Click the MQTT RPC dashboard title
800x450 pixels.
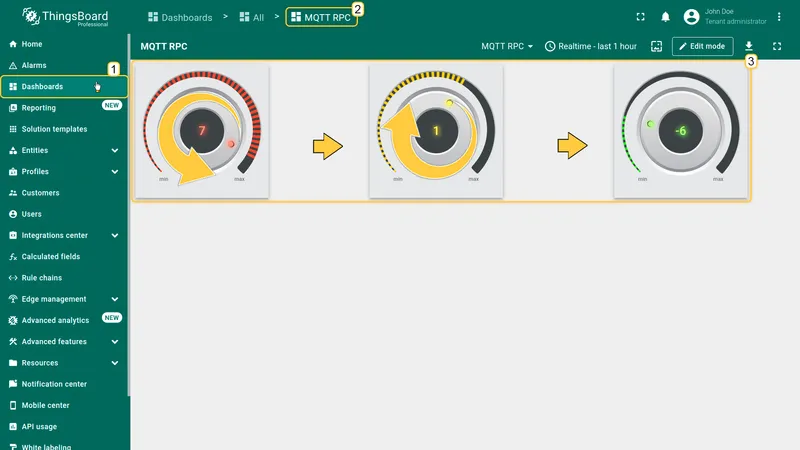click(x=164, y=46)
